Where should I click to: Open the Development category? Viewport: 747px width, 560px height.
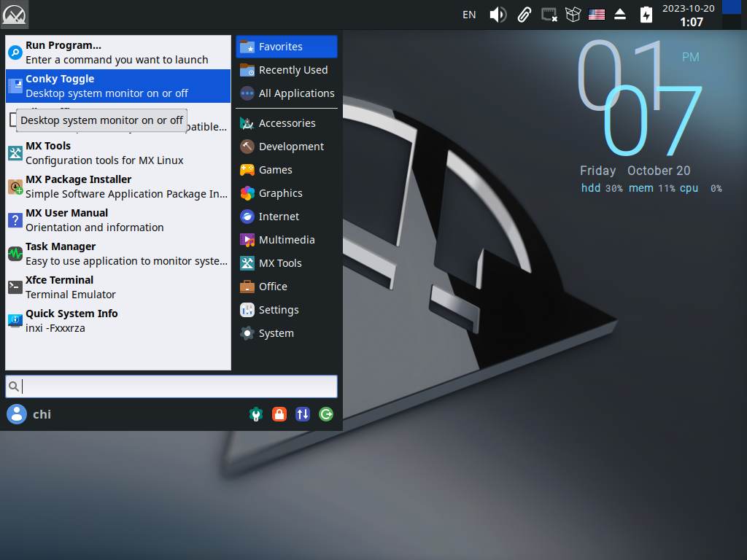pyautogui.click(x=287, y=147)
